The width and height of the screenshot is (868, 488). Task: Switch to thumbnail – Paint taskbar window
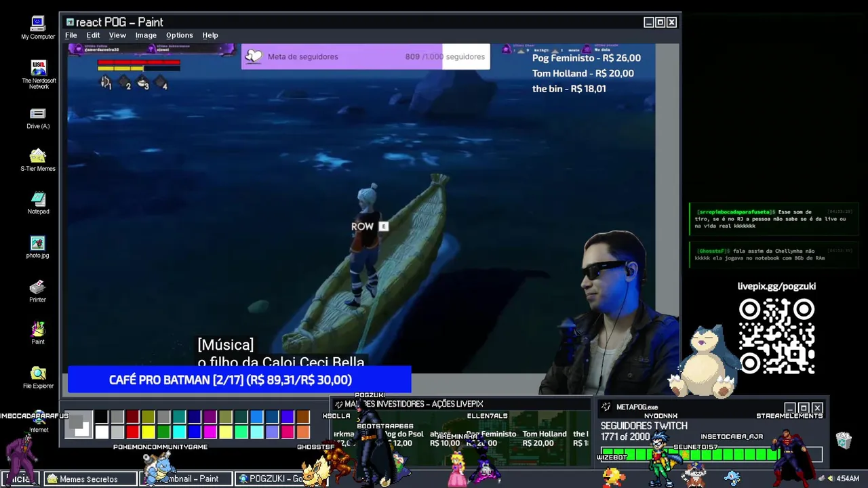click(187, 479)
